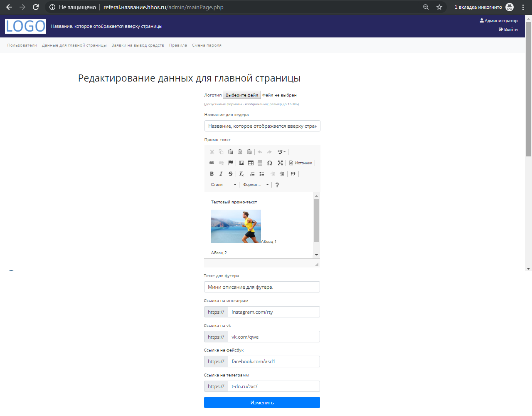Insert an anchor with the flag icon
The height and width of the screenshot is (416, 532).
coord(231,163)
